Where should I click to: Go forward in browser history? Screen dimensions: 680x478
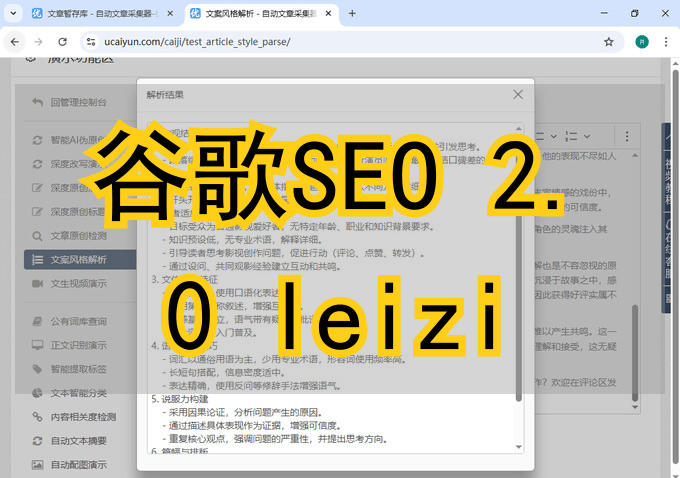click(39, 42)
